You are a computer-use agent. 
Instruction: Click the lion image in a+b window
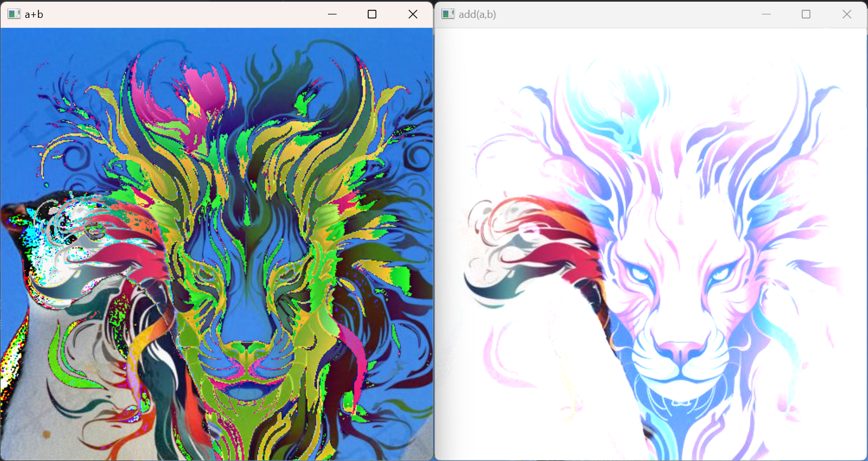point(217,244)
